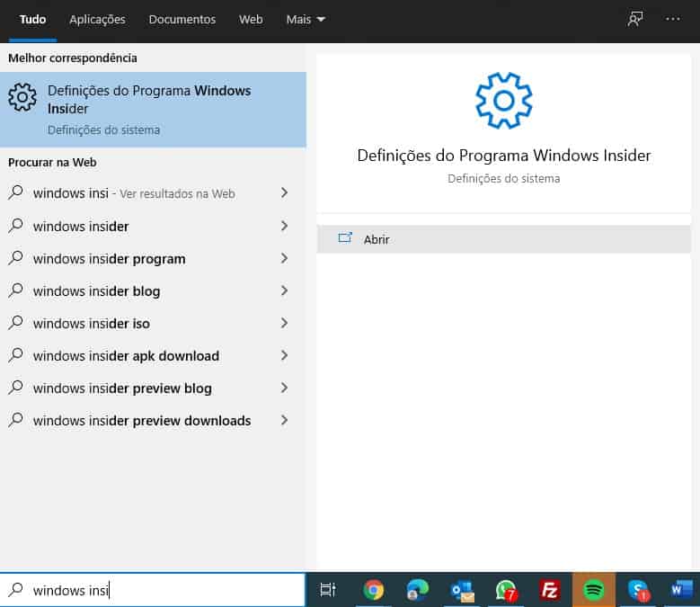Viewport: 700px width, 607px height.
Task: Expand chevron for 'windows insider program'
Action: pos(284,258)
